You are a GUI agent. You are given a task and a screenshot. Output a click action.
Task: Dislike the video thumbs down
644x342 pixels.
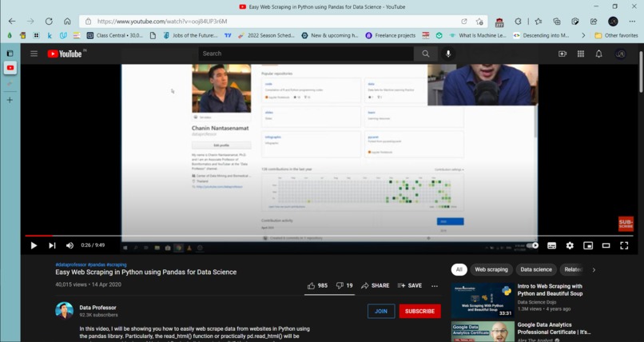pos(344,286)
